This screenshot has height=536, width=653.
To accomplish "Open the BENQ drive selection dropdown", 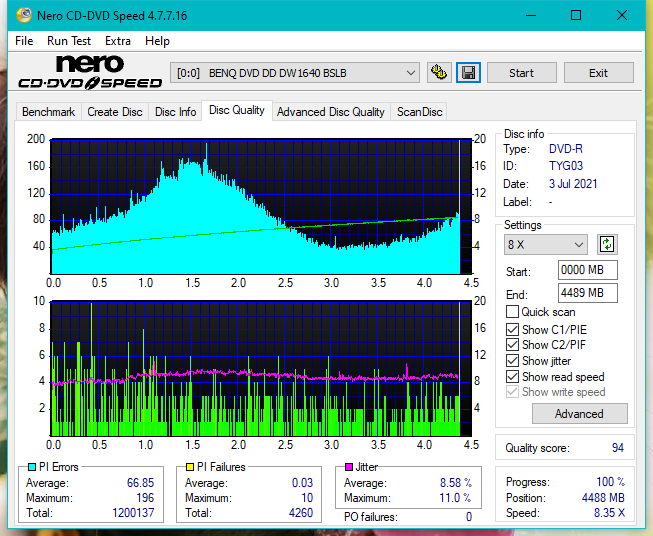I will 295,73.
